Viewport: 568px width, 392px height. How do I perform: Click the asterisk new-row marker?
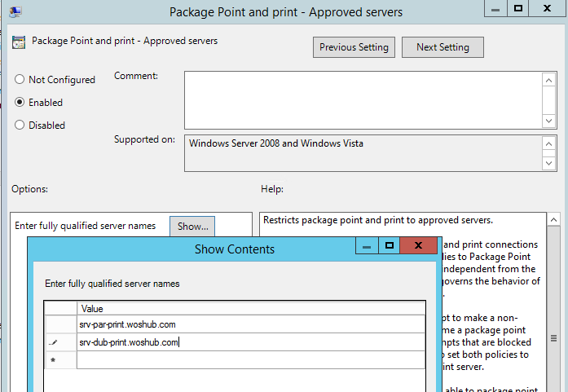click(53, 360)
